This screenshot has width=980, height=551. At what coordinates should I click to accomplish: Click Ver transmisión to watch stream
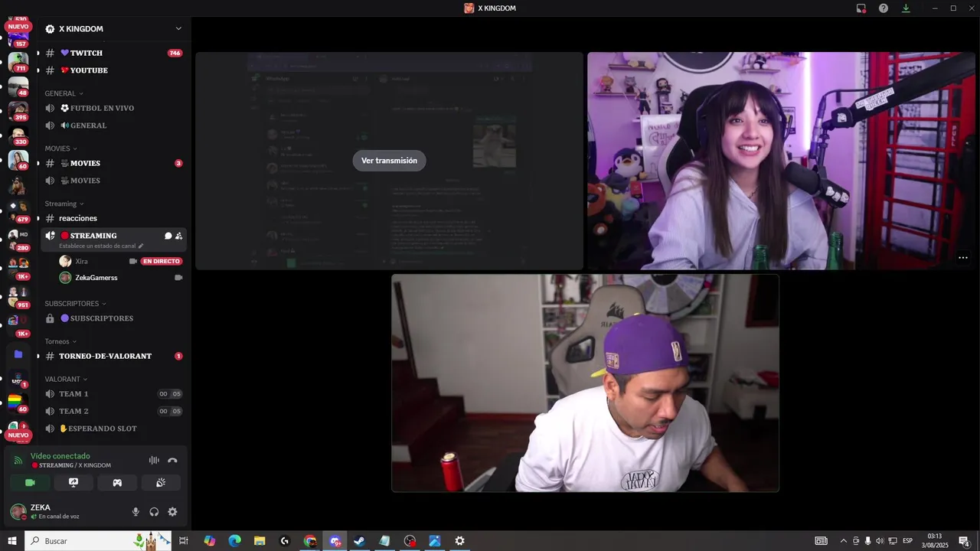tap(389, 161)
